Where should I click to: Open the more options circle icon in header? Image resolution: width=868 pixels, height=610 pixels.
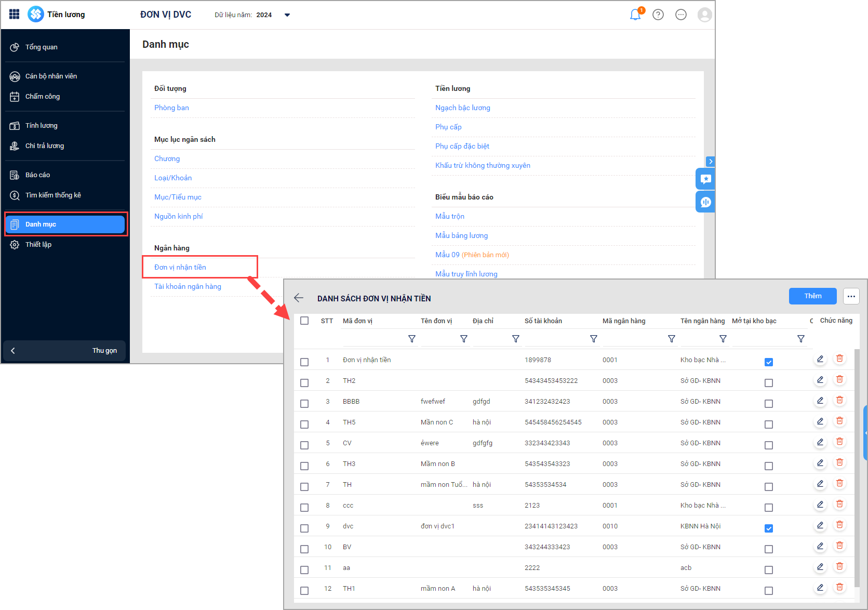[x=681, y=15]
